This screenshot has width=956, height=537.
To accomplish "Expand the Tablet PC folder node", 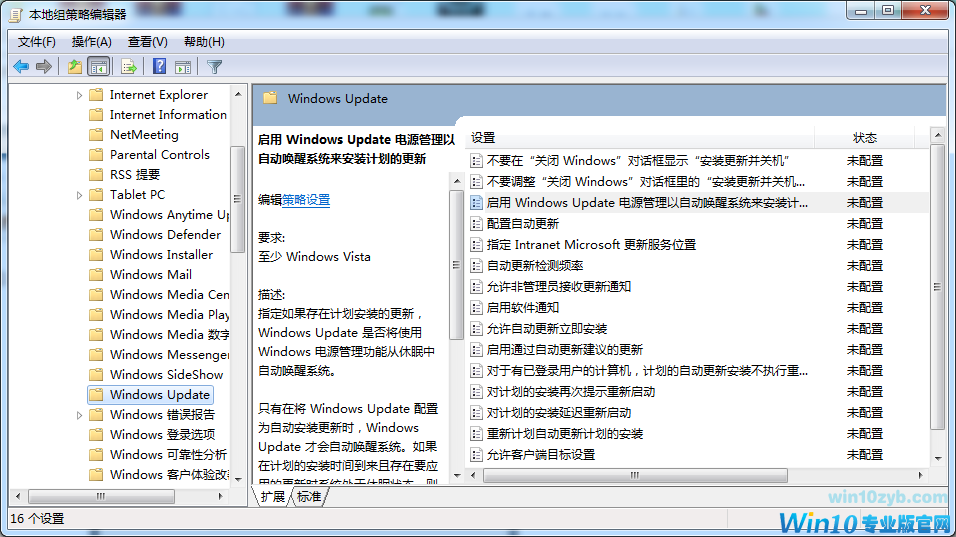I will tap(80, 195).
